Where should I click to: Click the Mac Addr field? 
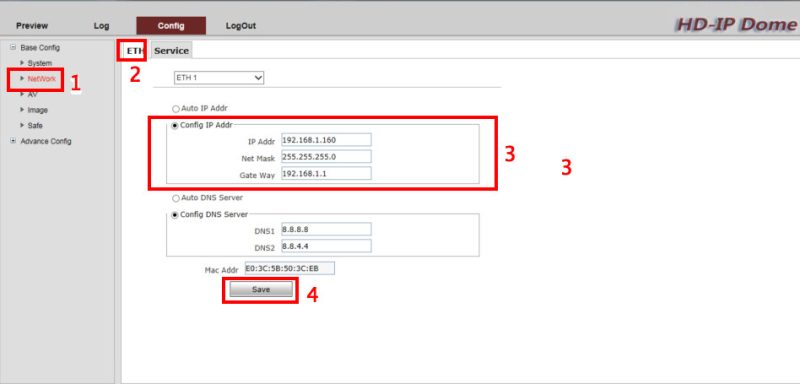point(289,268)
